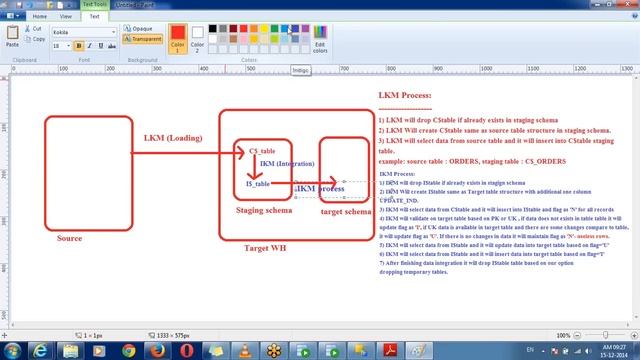Pick the white color swatch in palette
The image size is (640, 360).
[213, 39]
